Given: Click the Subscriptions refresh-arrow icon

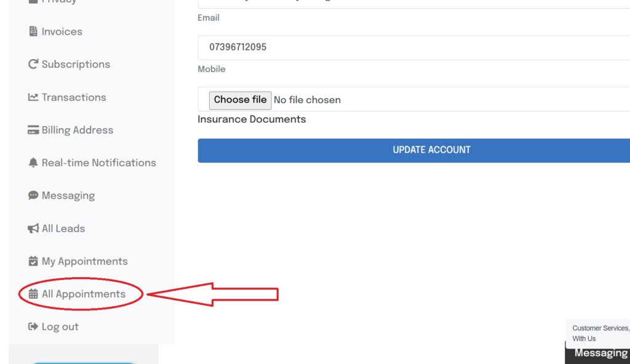Looking at the screenshot, I should [33, 64].
